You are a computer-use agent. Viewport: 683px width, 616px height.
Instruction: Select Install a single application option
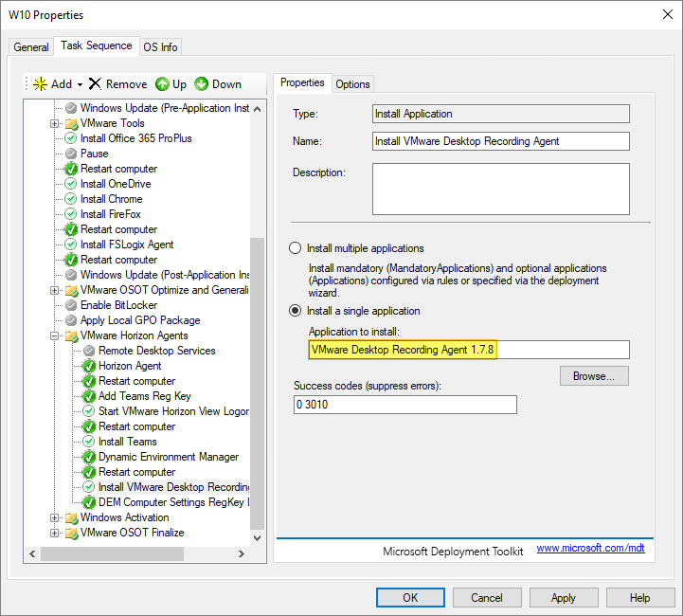(295, 311)
